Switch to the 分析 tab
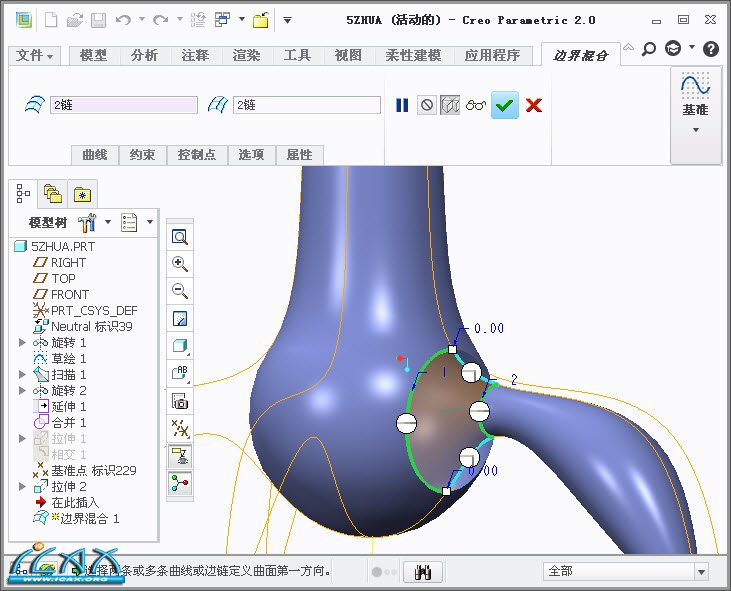Viewport: 731px width, 591px height. pos(145,55)
